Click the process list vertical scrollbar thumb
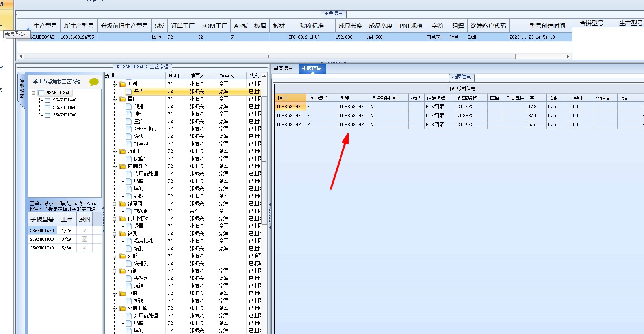 [x=264, y=160]
